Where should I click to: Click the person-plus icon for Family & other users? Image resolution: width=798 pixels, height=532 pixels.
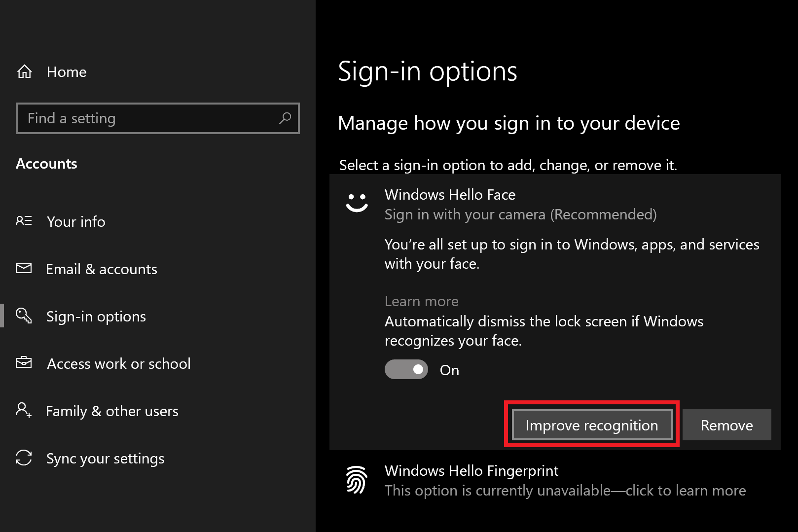point(24,410)
